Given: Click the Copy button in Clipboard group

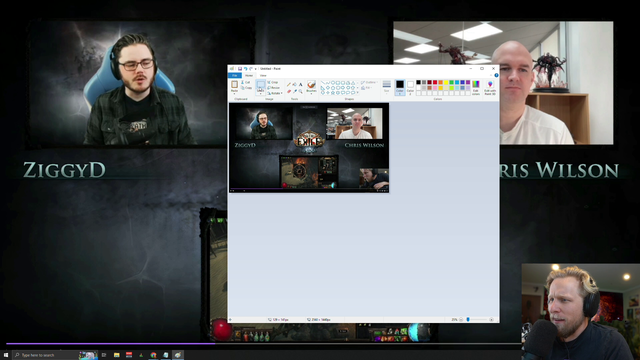Looking at the screenshot, I should [x=246, y=88].
